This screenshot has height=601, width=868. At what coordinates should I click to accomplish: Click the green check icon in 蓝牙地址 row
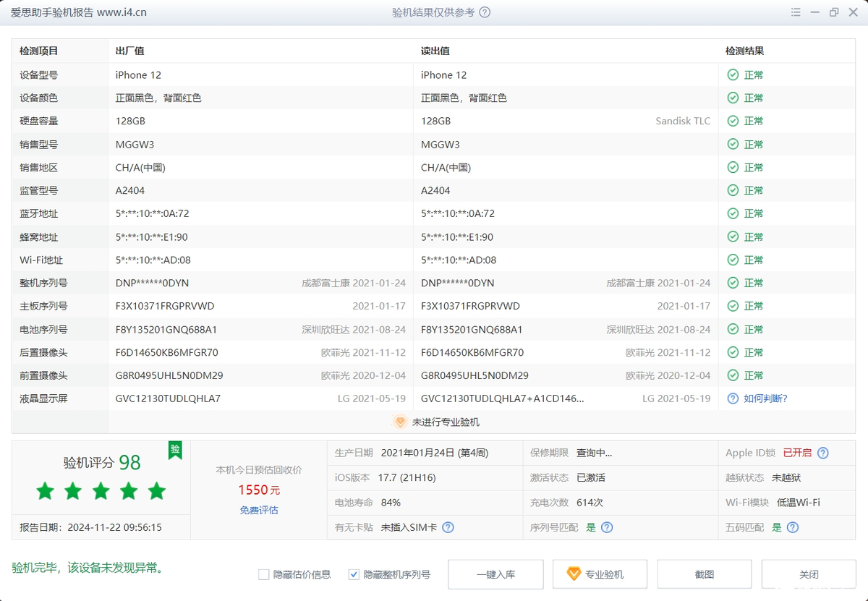point(733,213)
